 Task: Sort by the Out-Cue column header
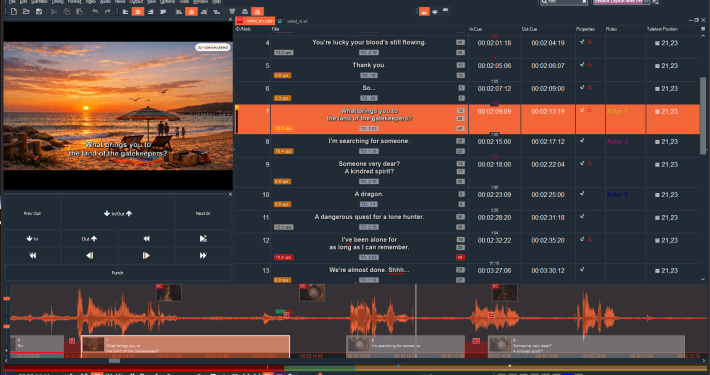[547, 29]
